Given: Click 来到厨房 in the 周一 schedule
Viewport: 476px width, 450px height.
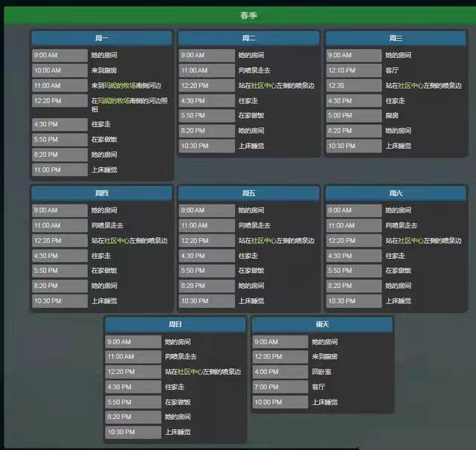Looking at the screenshot, I should [x=104, y=71].
